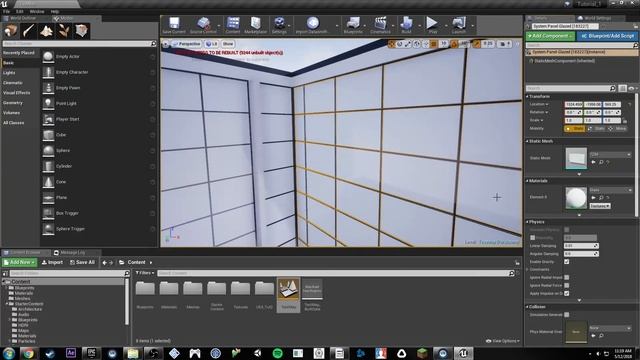Collapse the Physics section
The image size is (640, 360).
click(x=527, y=222)
